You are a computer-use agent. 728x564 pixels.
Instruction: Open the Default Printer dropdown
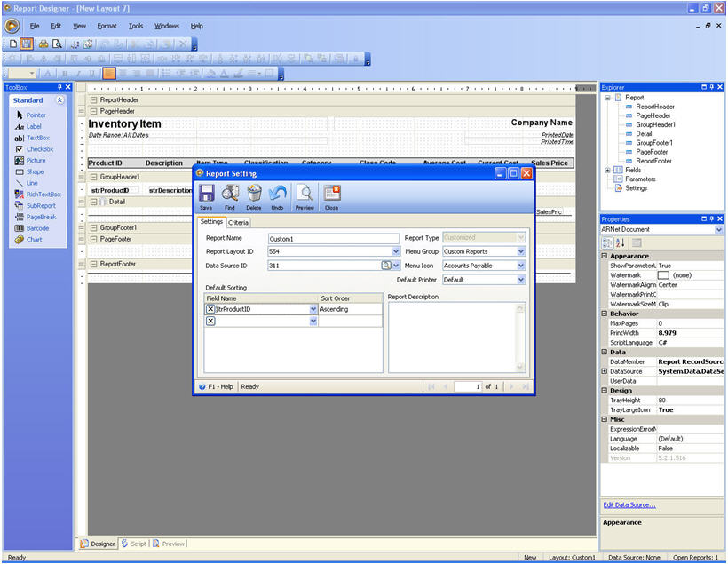pos(521,279)
